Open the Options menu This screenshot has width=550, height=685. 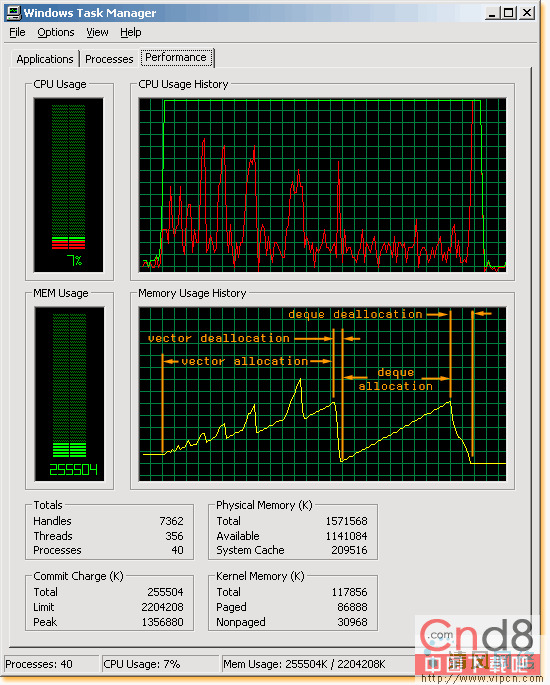pos(55,32)
